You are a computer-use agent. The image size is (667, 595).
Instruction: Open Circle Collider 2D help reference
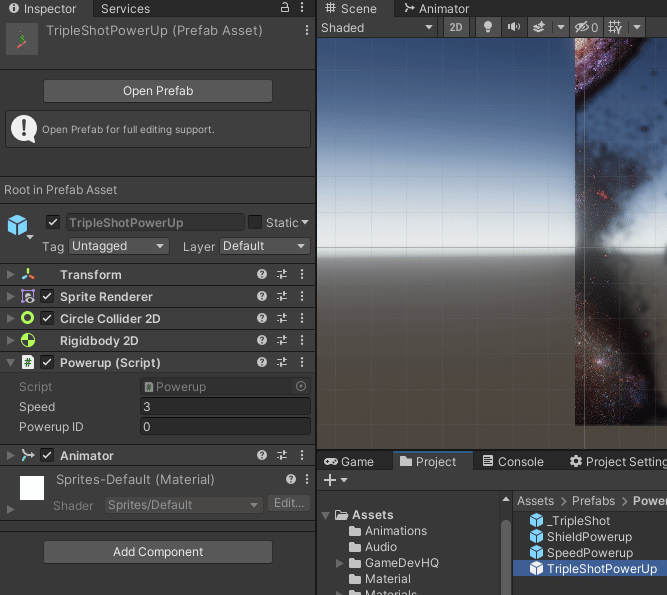[x=262, y=319]
